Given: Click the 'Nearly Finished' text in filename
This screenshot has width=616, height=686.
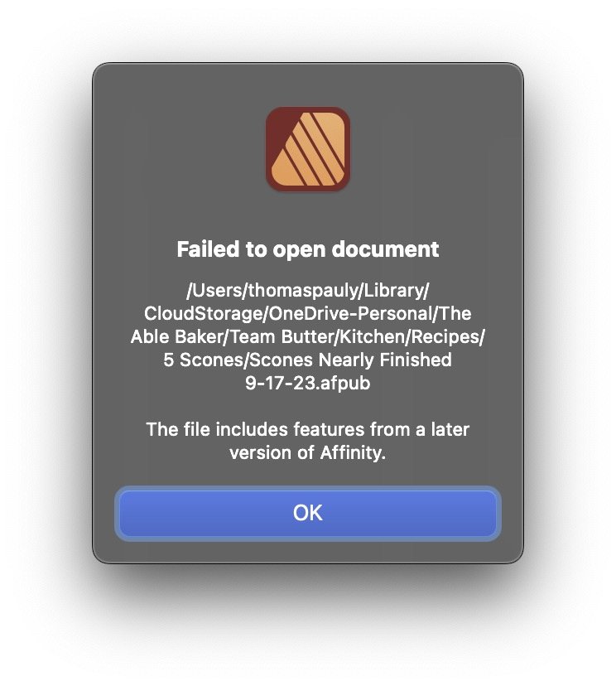Looking at the screenshot, I should 385,360.
